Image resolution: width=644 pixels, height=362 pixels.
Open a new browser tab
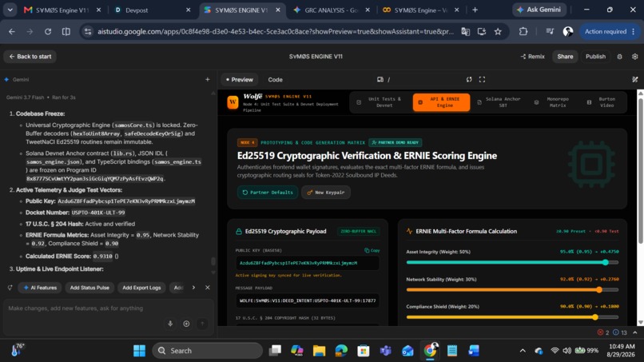[475, 10]
